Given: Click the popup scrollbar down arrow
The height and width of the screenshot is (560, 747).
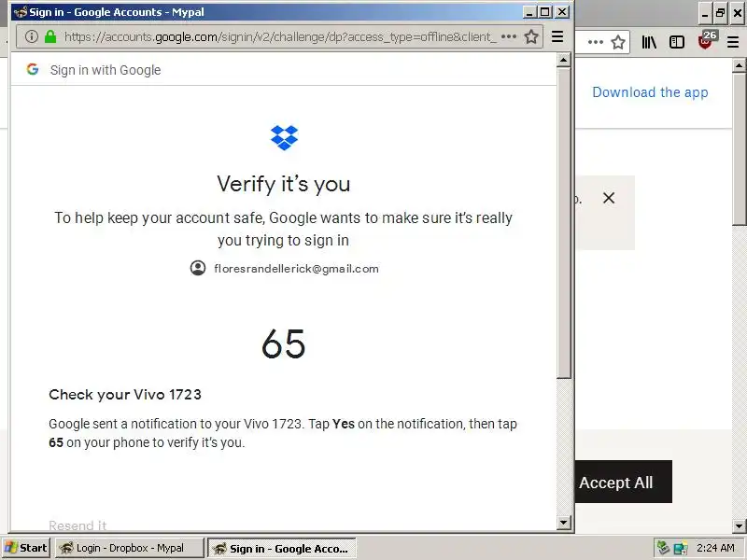Looking at the screenshot, I should coord(564,523).
